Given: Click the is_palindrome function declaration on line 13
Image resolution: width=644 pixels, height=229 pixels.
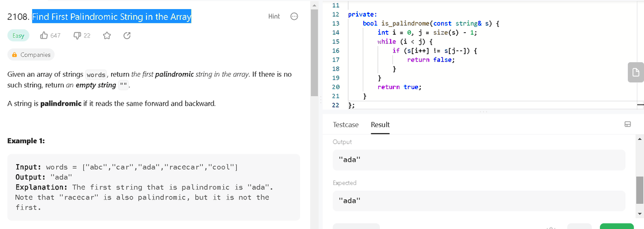Looking at the screenshot, I should pos(432,24).
